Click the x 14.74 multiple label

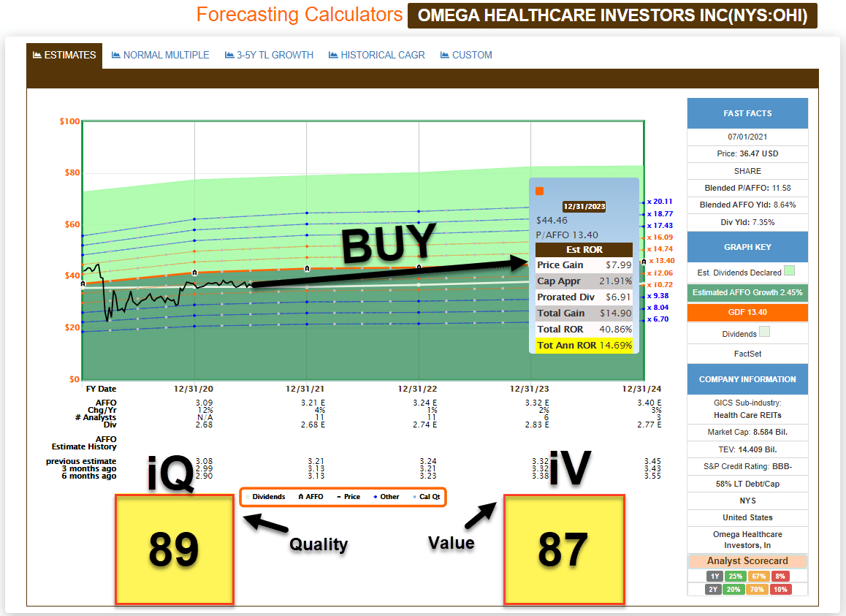click(660, 249)
